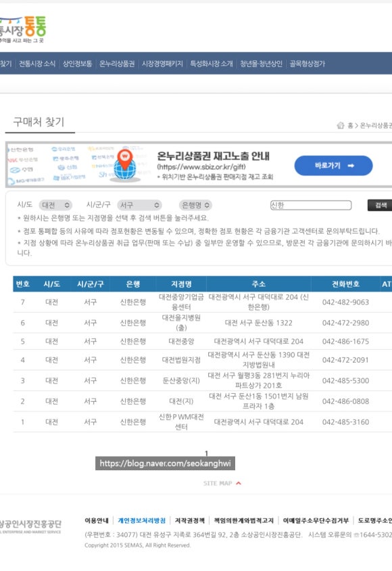The height and width of the screenshot is (571, 392).
Task: Click phone number 042-485-3160
Action: pyautogui.click(x=345, y=421)
